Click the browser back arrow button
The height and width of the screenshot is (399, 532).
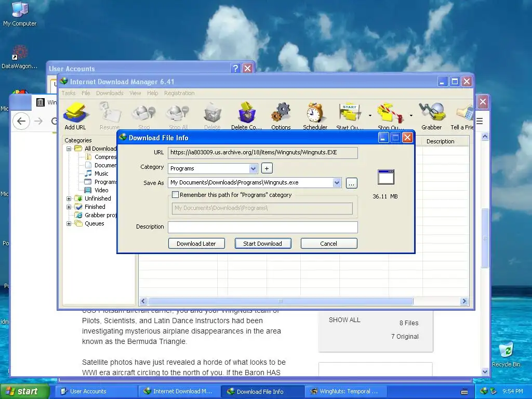(x=21, y=121)
